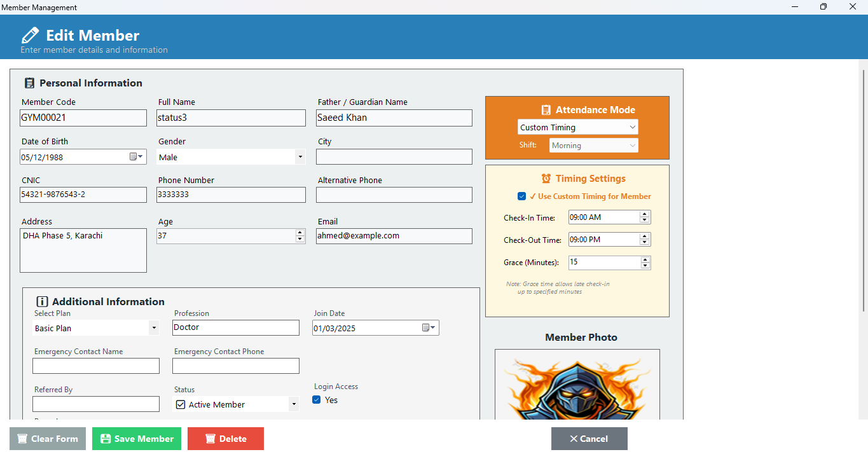Open the Custom Timing attendance mode dropdown
This screenshot has width=868, height=452.
pos(632,127)
